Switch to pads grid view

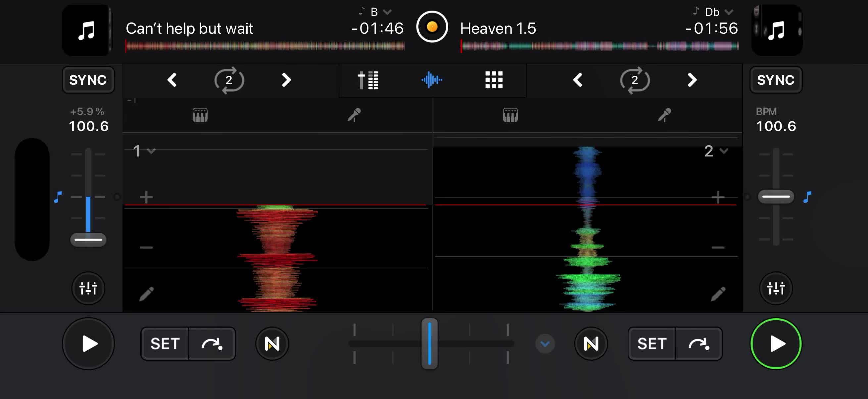[494, 80]
